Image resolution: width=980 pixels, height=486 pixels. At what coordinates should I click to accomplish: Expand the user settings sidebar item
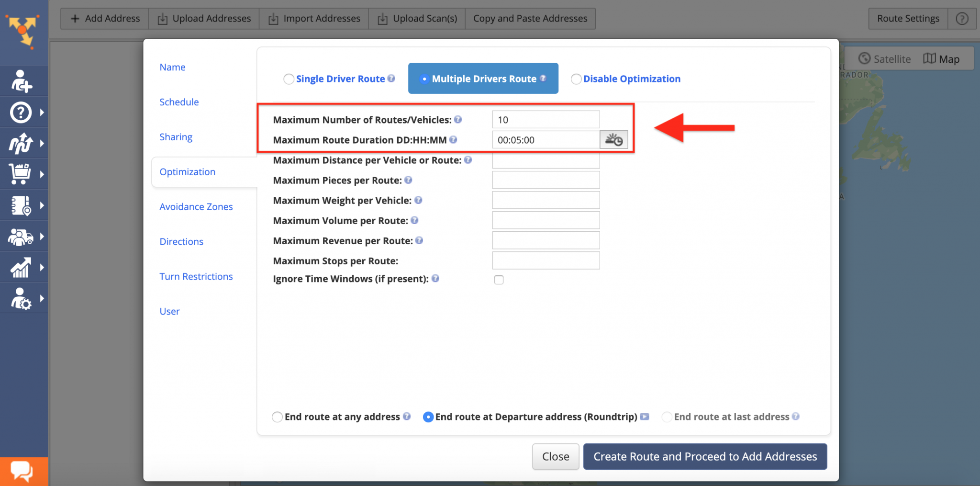(169, 311)
